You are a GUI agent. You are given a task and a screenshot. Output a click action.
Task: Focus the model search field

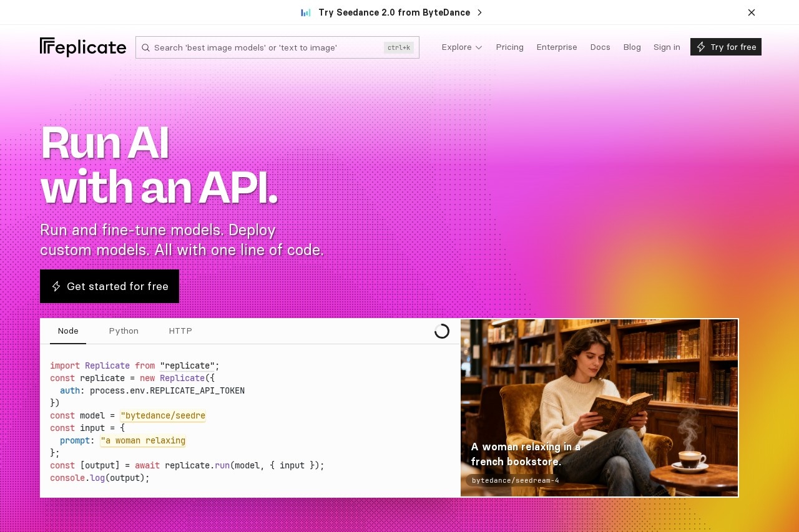[x=277, y=47]
